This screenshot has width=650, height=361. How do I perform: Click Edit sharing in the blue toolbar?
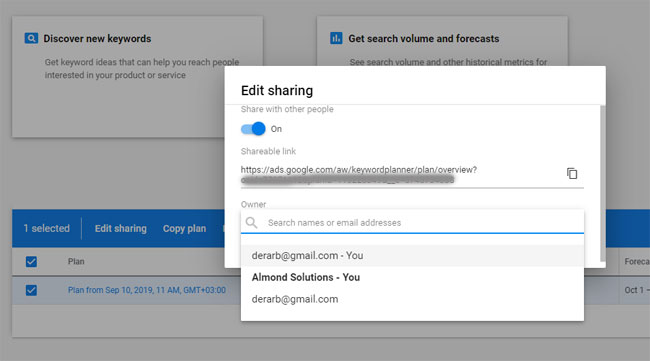point(121,228)
